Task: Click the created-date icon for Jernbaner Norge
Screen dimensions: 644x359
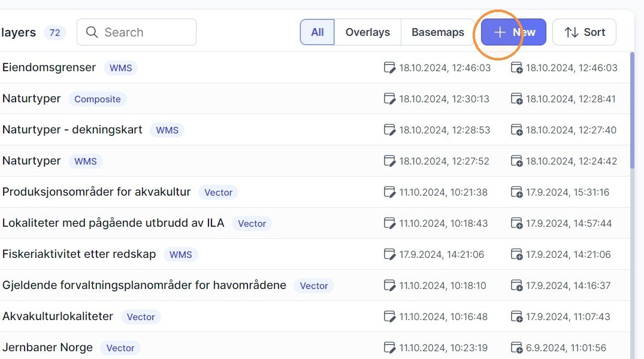Action: 516,348
